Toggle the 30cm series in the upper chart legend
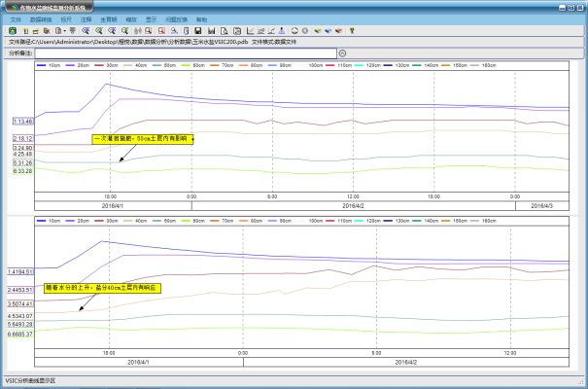 [x=107, y=65]
